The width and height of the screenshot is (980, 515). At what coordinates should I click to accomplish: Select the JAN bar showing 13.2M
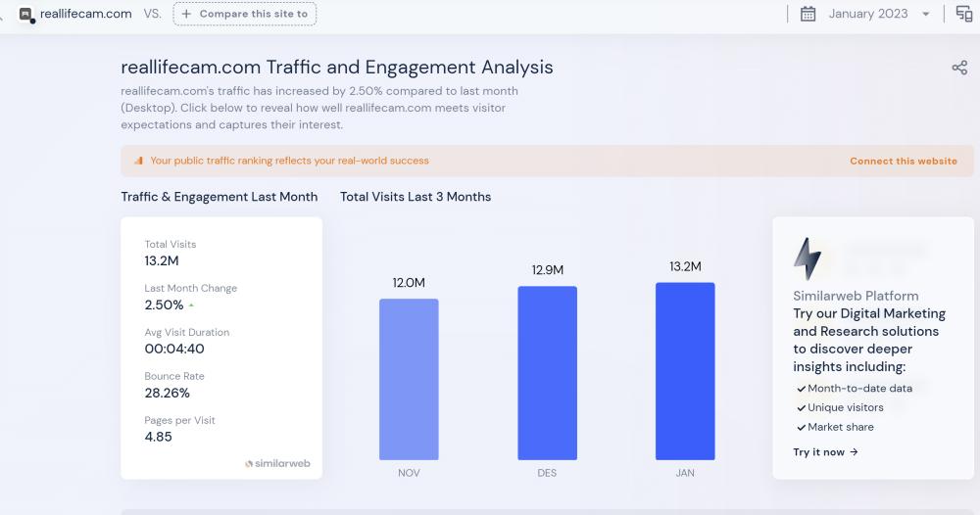coord(685,371)
